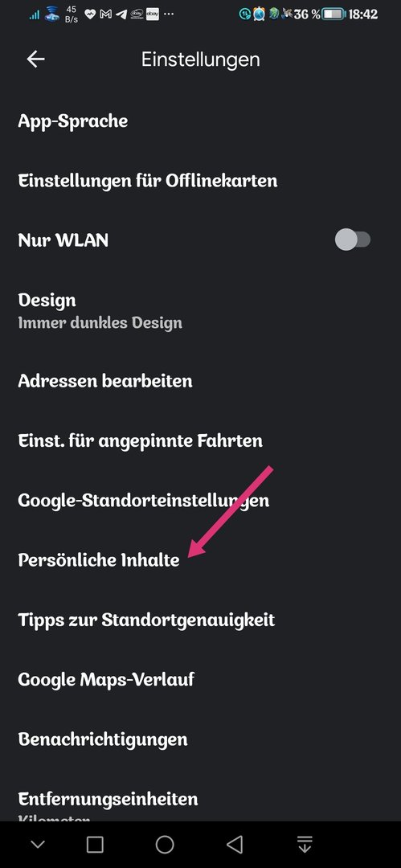
Task: Tap the pull-down notification arrow icon
Action: (x=305, y=844)
